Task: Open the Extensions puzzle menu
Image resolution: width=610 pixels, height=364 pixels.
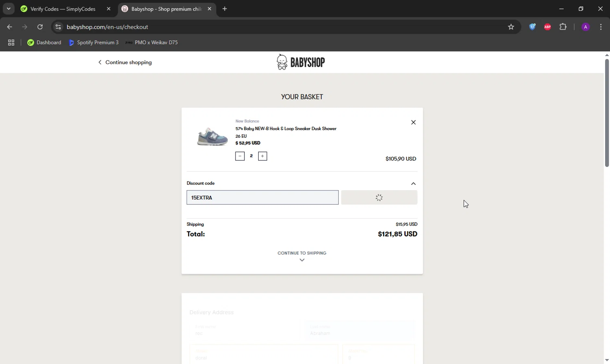Action: pyautogui.click(x=563, y=27)
